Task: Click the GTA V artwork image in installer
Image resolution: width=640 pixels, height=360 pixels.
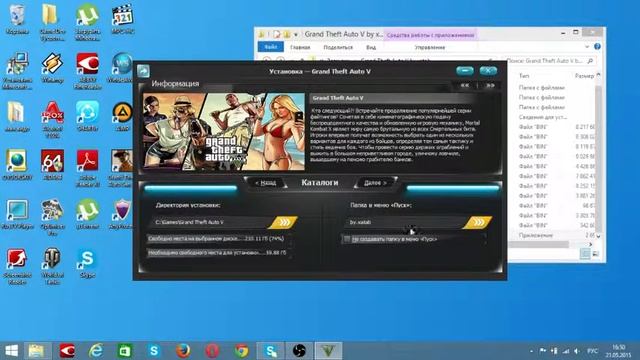Action: coord(224,131)
